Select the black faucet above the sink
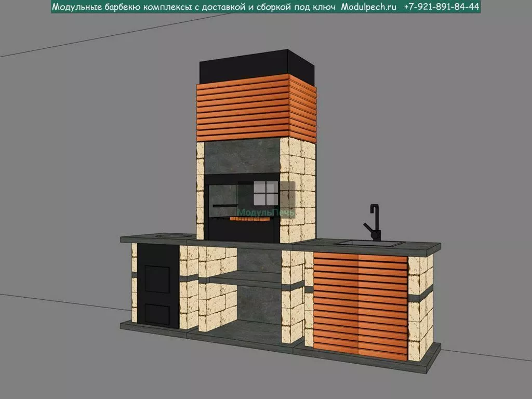The height and width of the screenshot is (399, 532). tap(372, 222)
